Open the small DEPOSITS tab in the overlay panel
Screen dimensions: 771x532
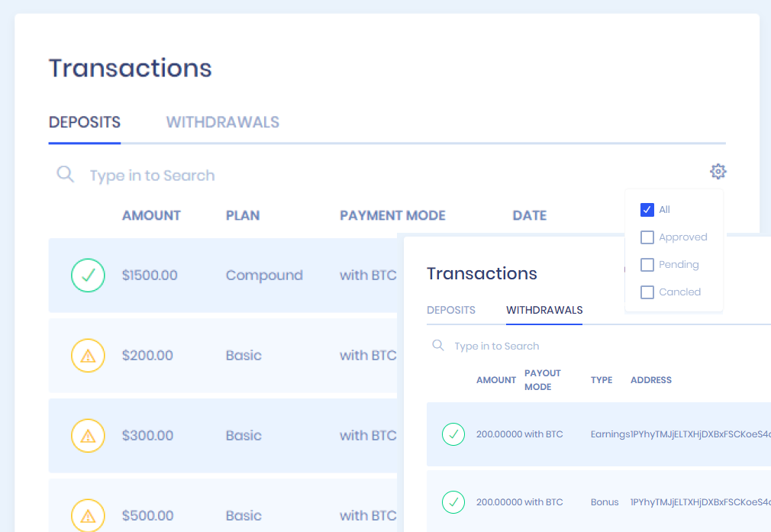coord(451,310)
